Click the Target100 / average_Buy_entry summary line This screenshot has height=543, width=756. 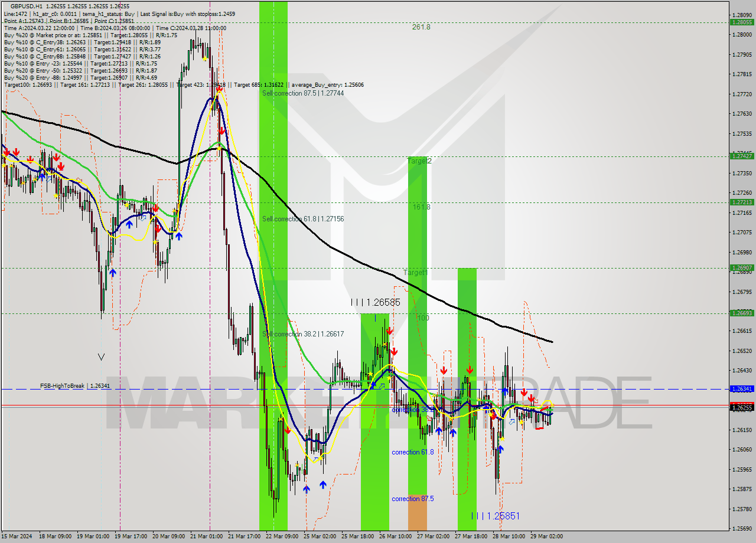point(184,84)
